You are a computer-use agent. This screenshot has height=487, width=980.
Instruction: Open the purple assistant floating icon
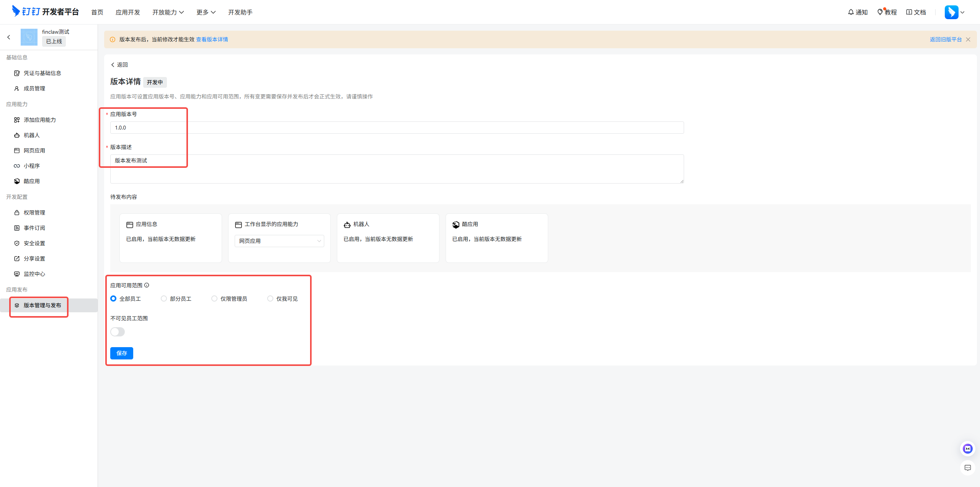(x=968, y=449)
